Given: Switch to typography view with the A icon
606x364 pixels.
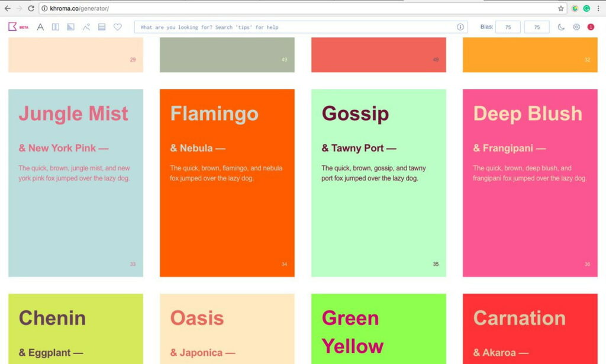Looking at the screenshot, I should click(40, 27).
